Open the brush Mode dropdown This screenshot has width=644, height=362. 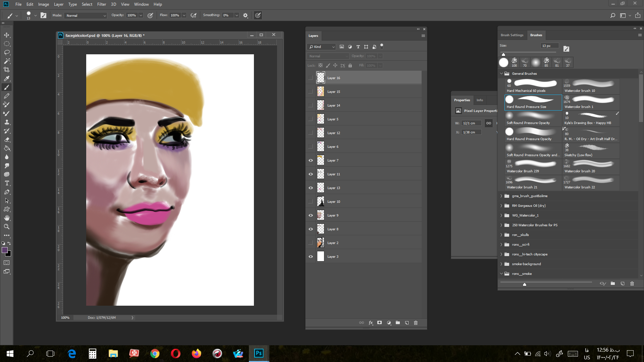click(x=86, y=15)
